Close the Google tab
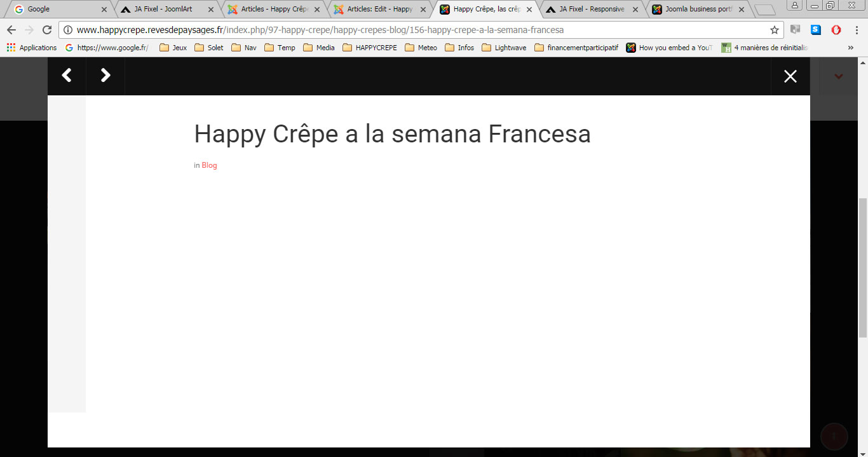The image size is (868, 457). click(104, 10)
